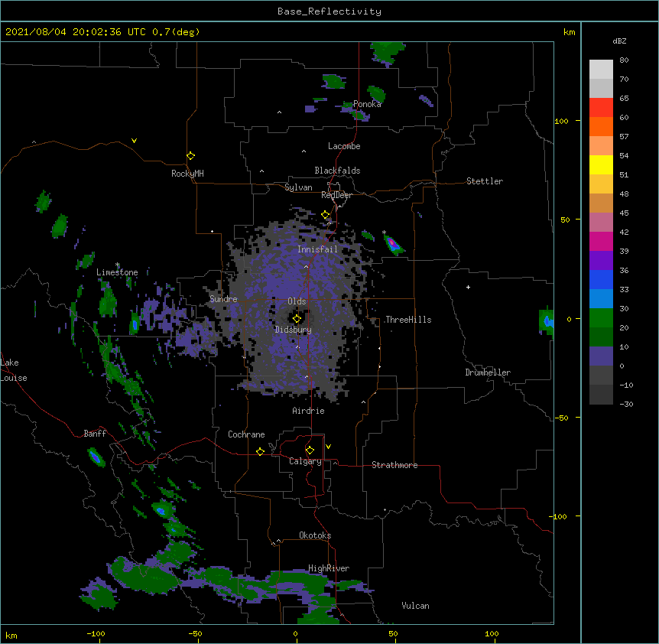Viewport: 659px width, 644px height.
Task: Pick the yellow 54-51 dBZ legend swatch
Action: pyautogui.click(x=601, y=164)
